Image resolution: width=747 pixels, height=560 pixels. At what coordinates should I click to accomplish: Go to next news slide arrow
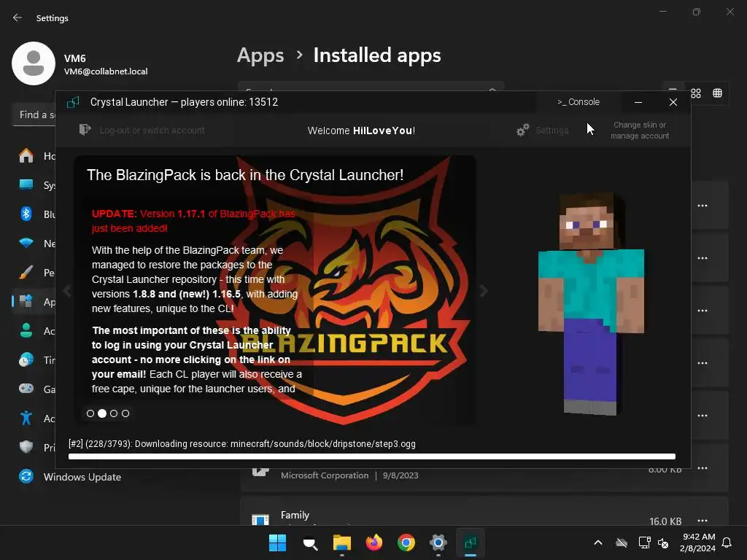pos(484,290)
